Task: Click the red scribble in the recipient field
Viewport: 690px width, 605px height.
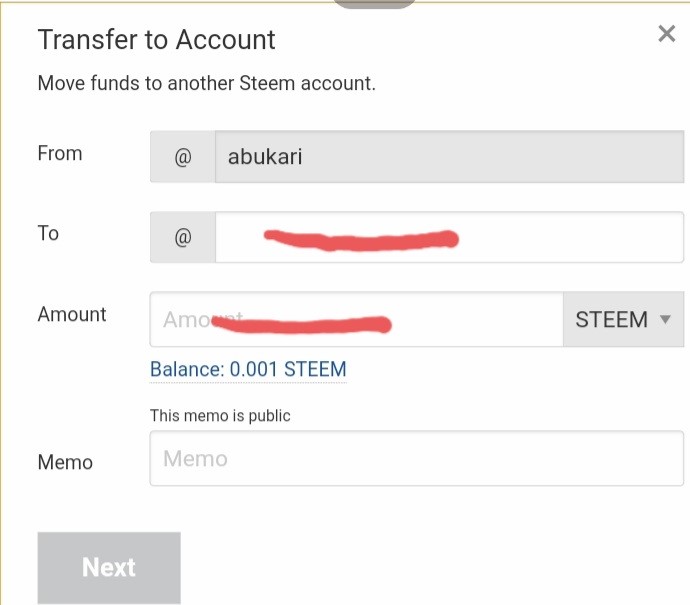Action: coord(360,240)
